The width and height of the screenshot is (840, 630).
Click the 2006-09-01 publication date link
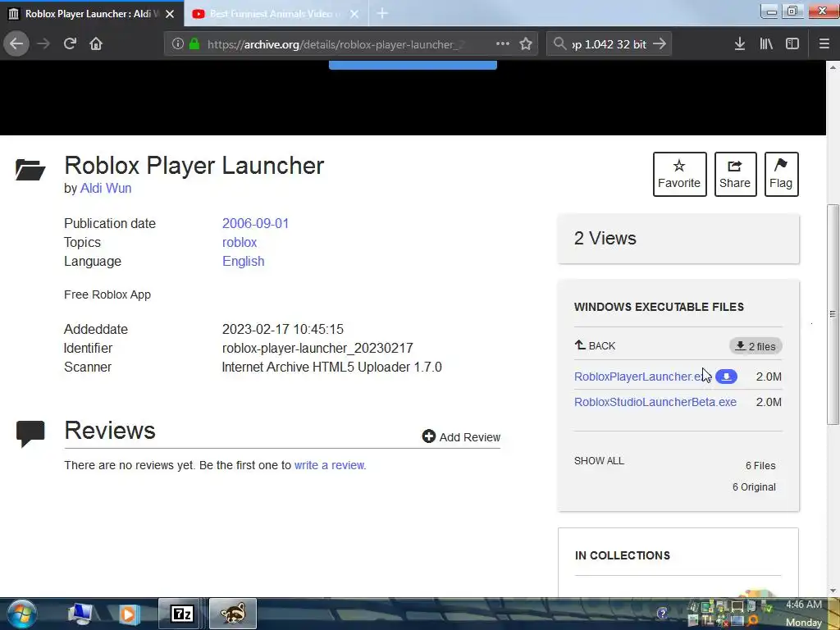point(256,223)
